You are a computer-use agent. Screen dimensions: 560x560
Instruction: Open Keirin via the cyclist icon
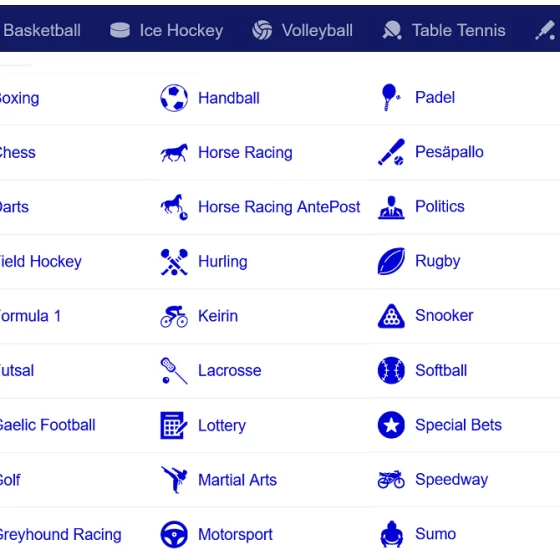174,316
